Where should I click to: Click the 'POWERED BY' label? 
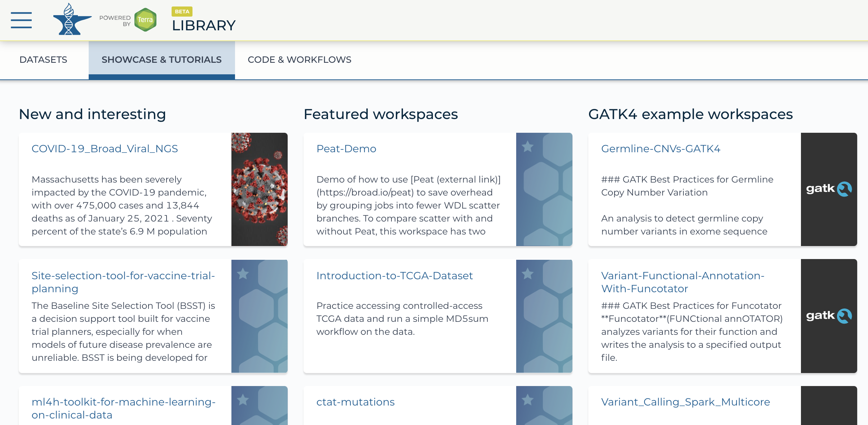[115, 21]
